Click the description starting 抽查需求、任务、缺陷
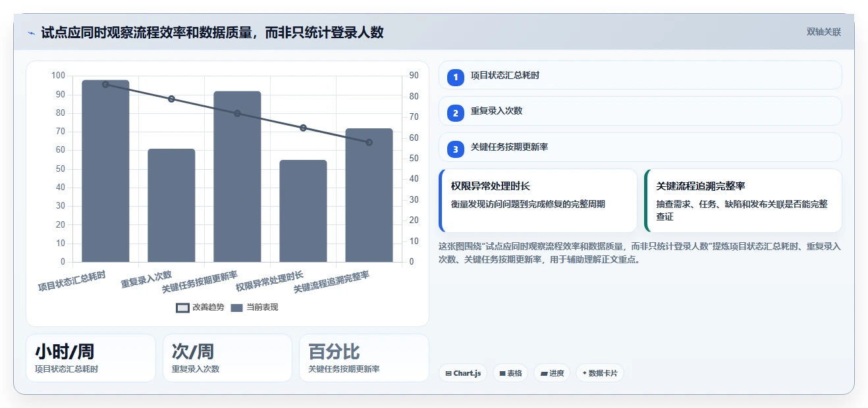The image size is (868, 408). tap(742, 210)
